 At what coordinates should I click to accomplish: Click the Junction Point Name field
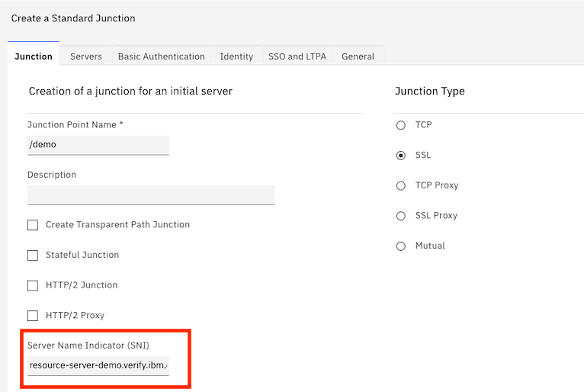click(98, 145)
